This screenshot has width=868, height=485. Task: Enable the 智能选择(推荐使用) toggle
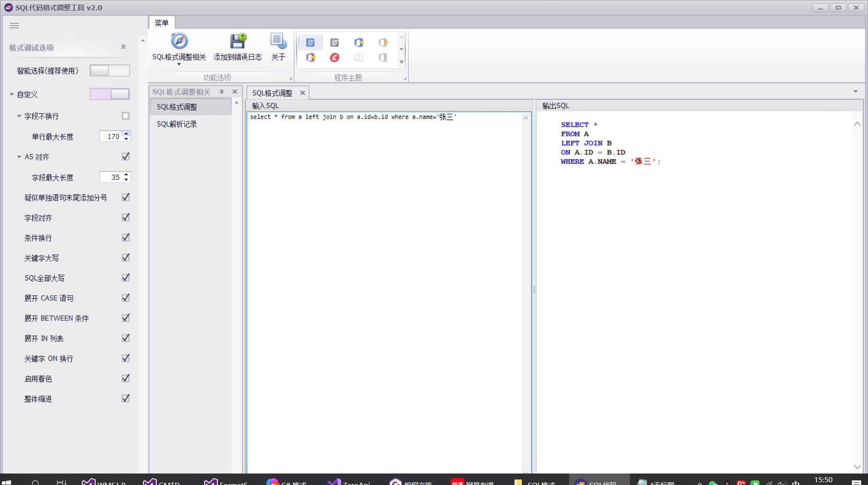109,70
